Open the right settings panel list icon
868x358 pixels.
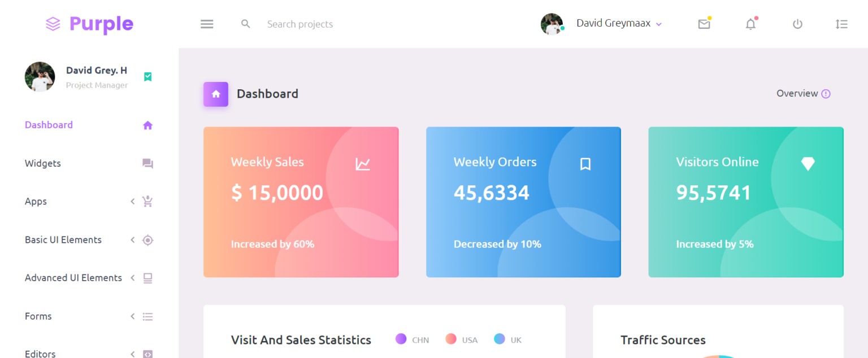841,24
